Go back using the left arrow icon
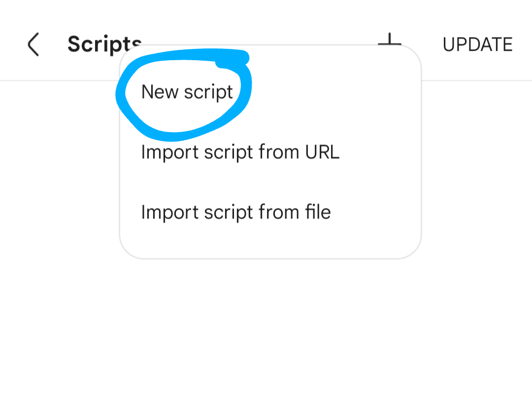Viewport: 532px width, 397px height. [33, 44]
